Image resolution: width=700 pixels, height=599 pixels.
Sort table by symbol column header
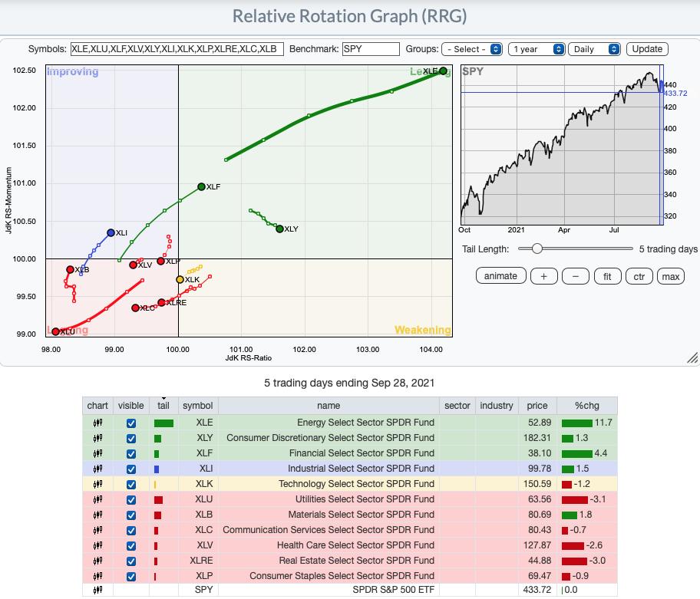198,406
